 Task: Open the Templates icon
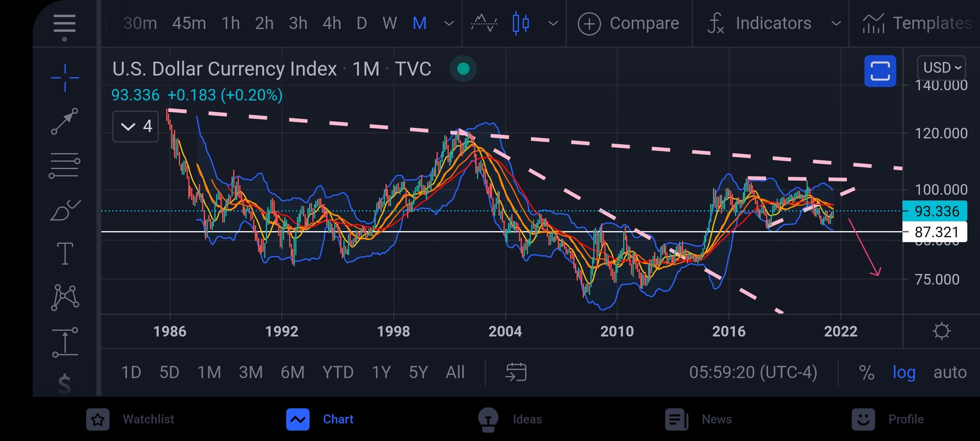pos(873,23)
